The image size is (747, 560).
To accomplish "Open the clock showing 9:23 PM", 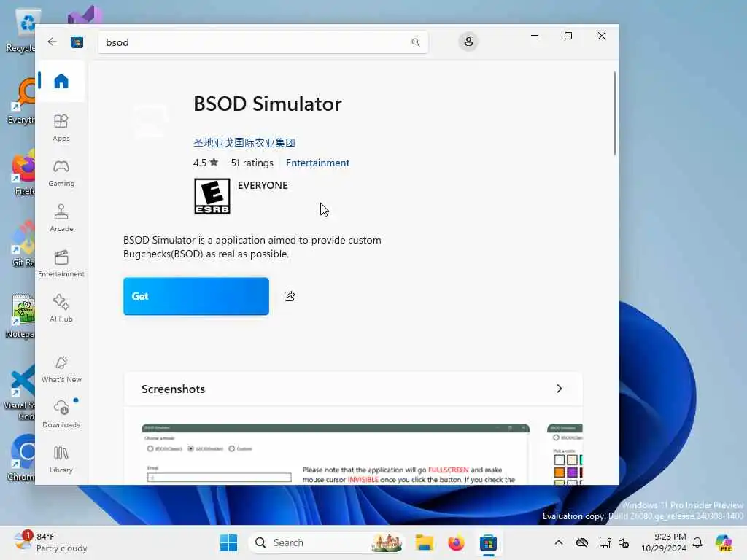I will (x=664, y=542).
